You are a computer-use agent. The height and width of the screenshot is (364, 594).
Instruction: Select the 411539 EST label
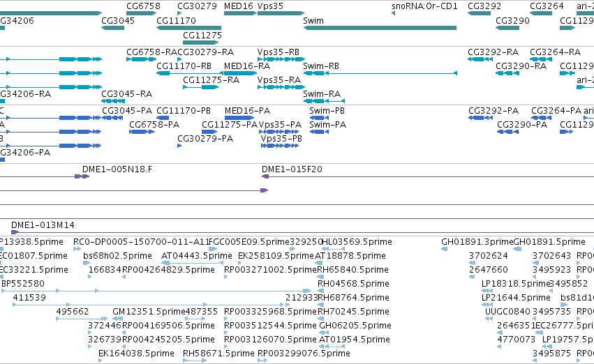coord(29,297)
